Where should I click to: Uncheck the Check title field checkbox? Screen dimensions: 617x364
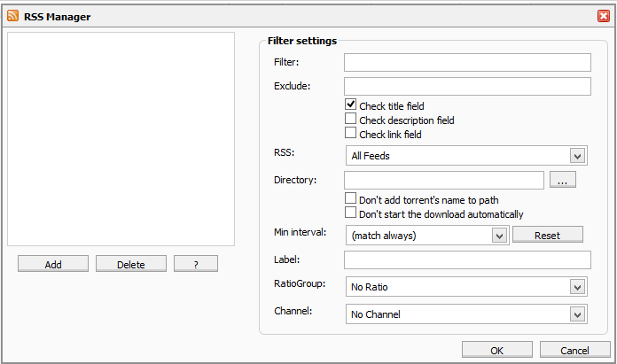pos(351,105)
